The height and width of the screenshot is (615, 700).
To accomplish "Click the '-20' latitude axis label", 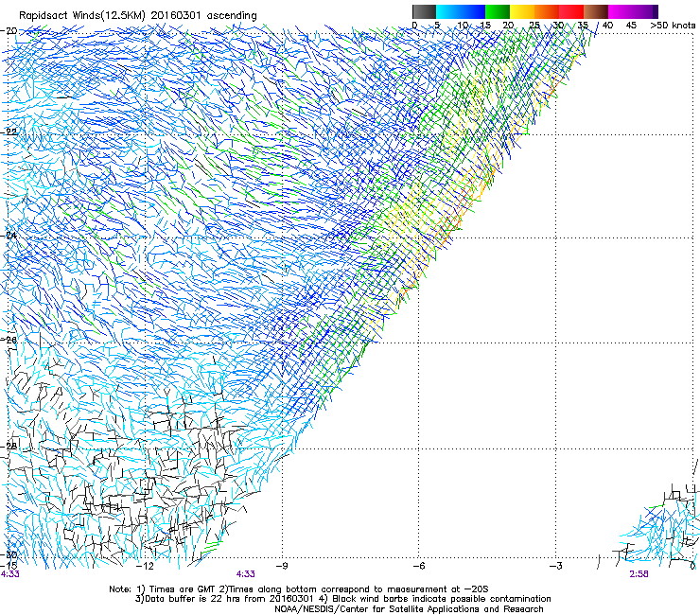I will (9, 30).
